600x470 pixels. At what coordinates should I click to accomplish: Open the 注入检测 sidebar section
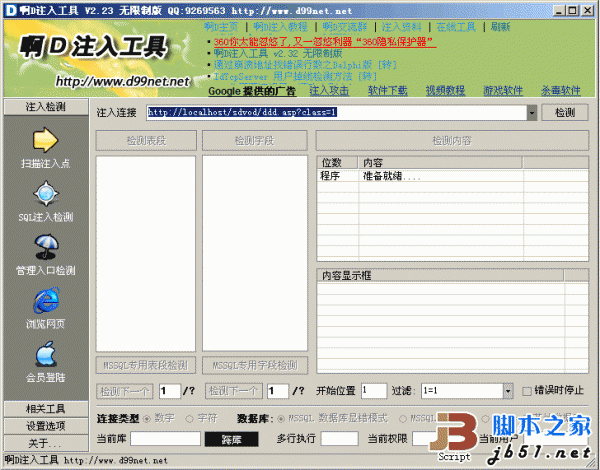pos(46,107)
